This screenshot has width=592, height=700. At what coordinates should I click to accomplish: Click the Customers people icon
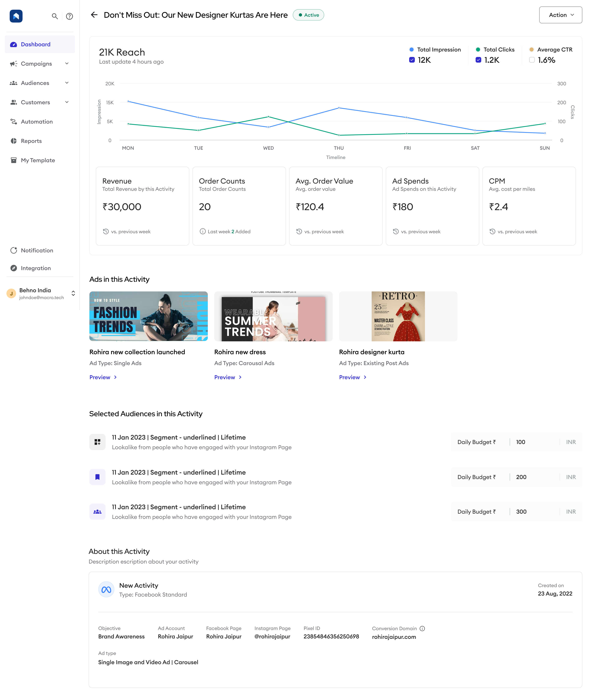(13, 102)
